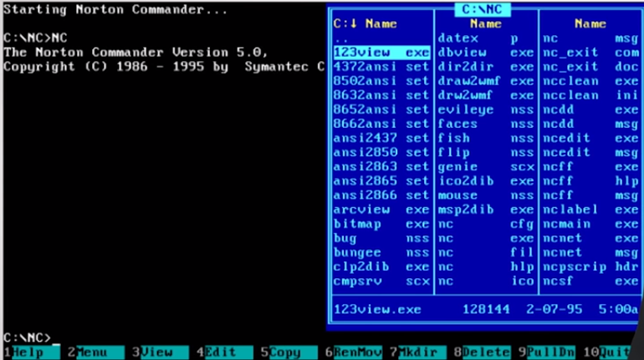
Task: Select file 8502ansi set
Action: pyautogui.click(x=381, y=81)
